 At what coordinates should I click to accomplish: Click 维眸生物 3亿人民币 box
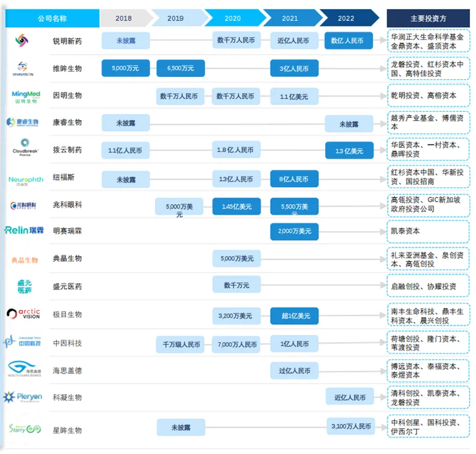click(x=294, y=68)
